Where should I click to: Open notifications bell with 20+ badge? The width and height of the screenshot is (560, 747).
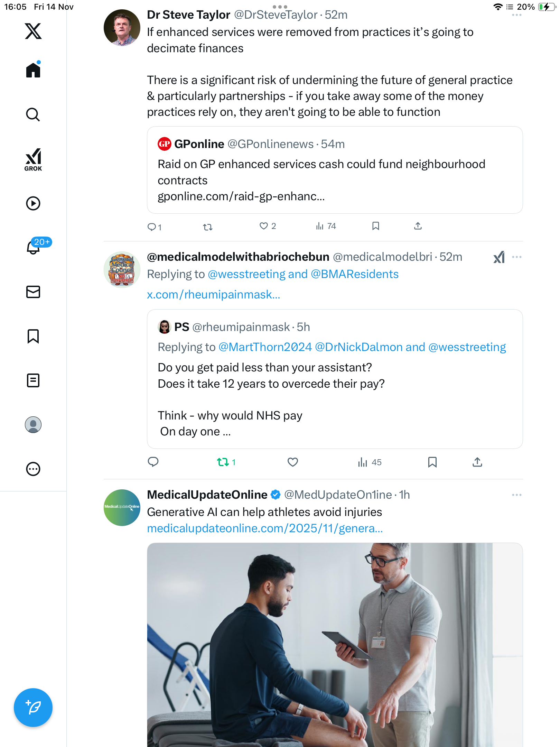tap(34, 247)
